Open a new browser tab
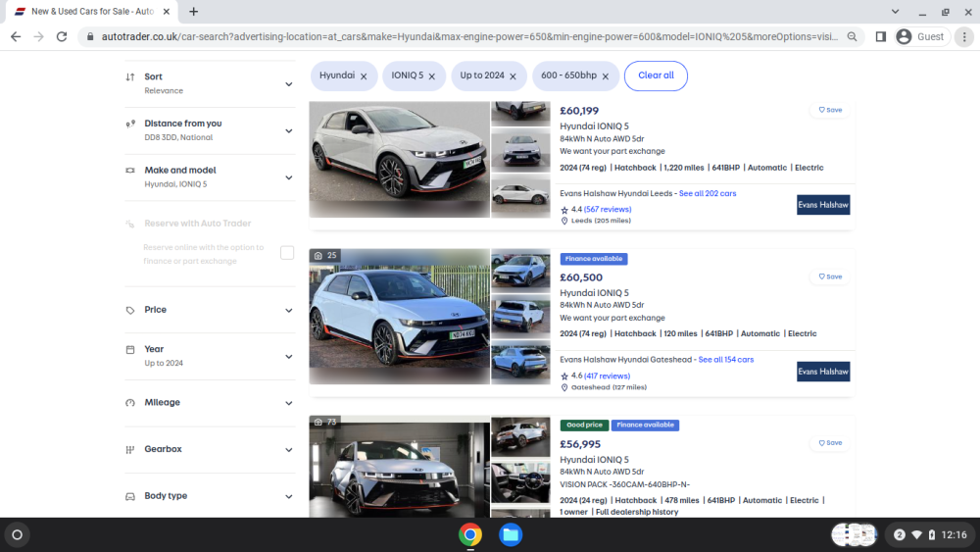 [194, 11]
